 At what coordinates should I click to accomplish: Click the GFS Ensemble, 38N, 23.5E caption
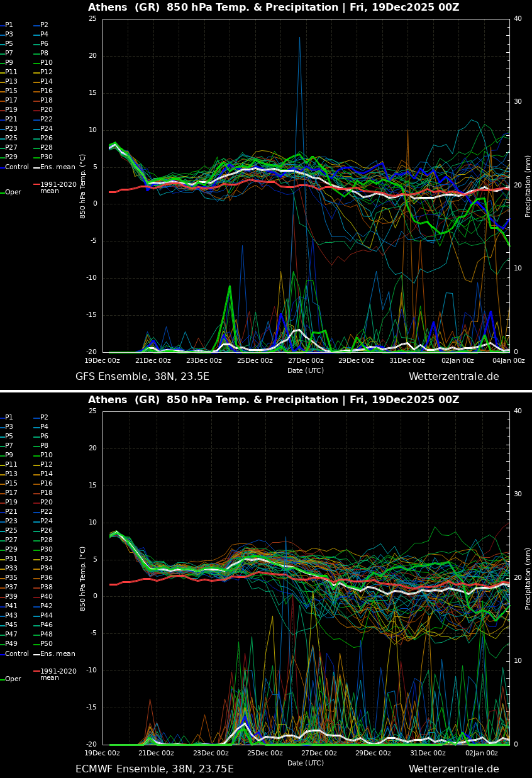(x=142, y=377)
